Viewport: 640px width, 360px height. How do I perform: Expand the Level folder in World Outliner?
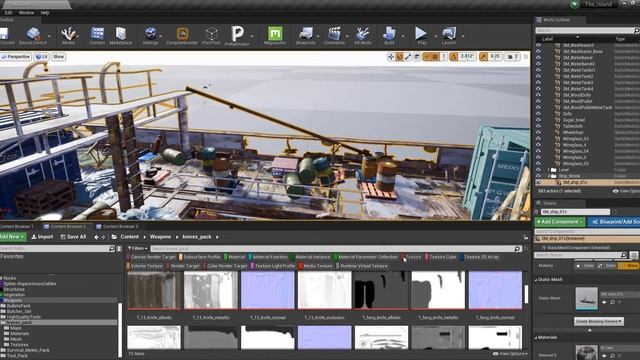coord(549,170)
